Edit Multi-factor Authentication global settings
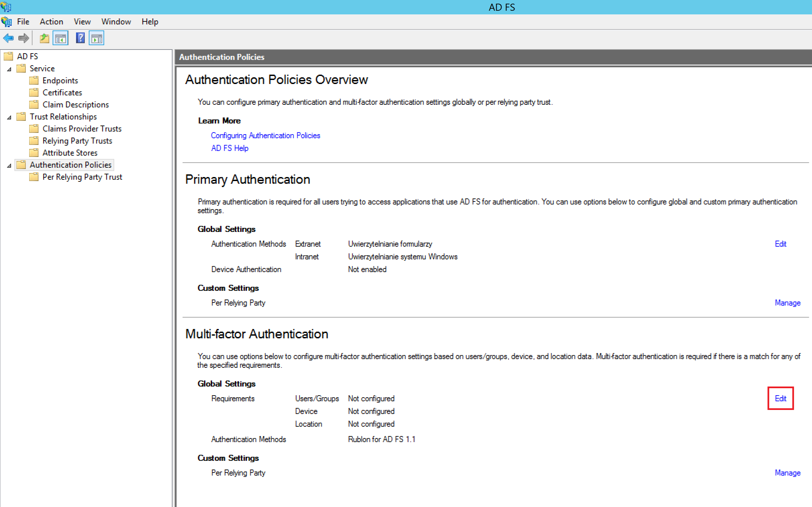The image size is (812, 507). click(780, 398)
